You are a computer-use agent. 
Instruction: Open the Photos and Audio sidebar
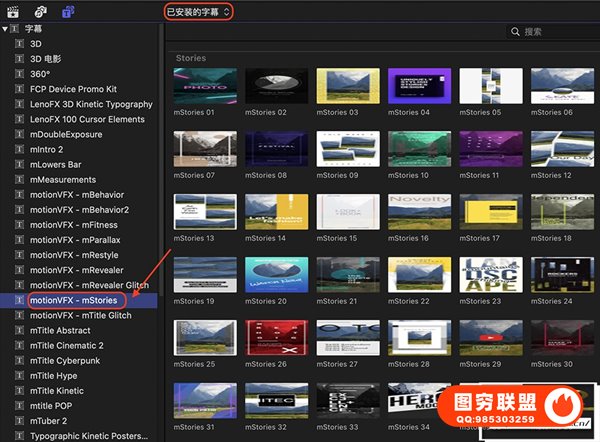40,11
